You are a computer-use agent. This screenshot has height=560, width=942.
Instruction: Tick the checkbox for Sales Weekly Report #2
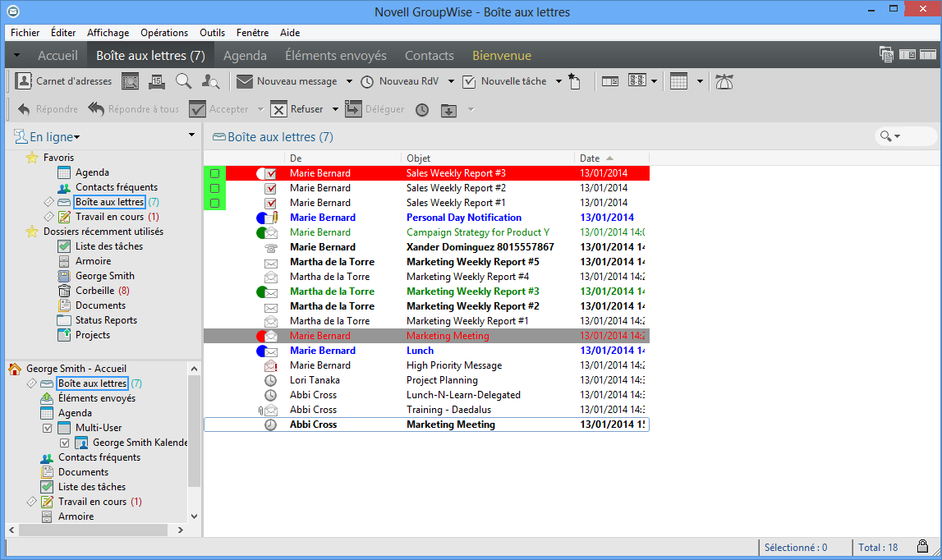pyautogui.click(x=214, y=188)
